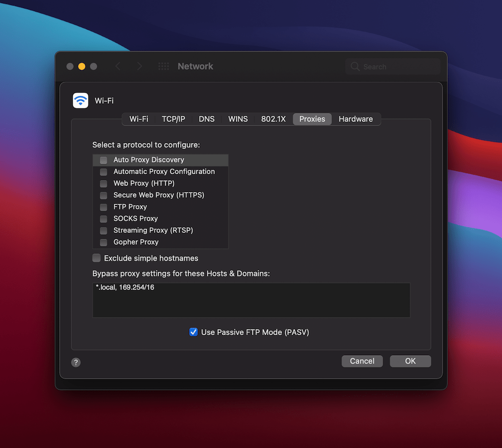Screen dimensions: 502x448
Task: Click the Wi-Fi status icon beside the Wi-Fi label
Action: point(80,100)
